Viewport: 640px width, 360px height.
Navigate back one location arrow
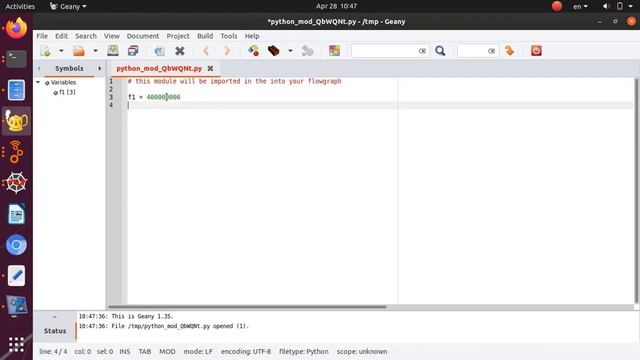tap(206, 51)
